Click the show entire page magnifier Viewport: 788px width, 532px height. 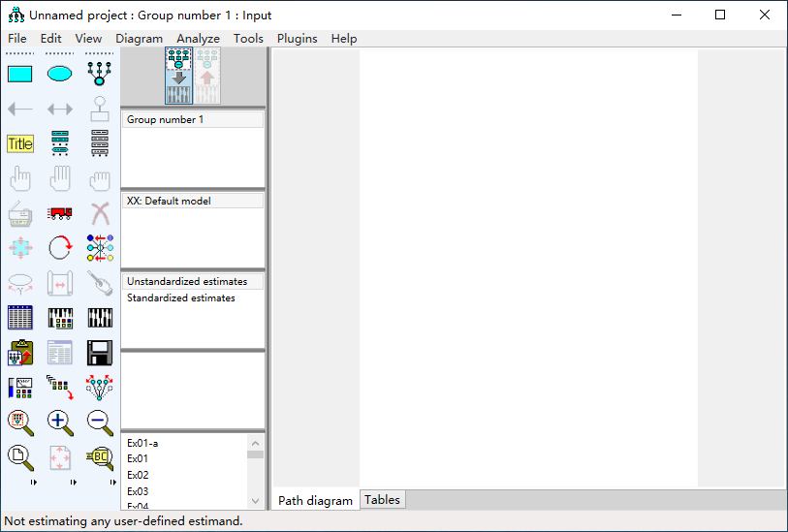pos(20,457)
